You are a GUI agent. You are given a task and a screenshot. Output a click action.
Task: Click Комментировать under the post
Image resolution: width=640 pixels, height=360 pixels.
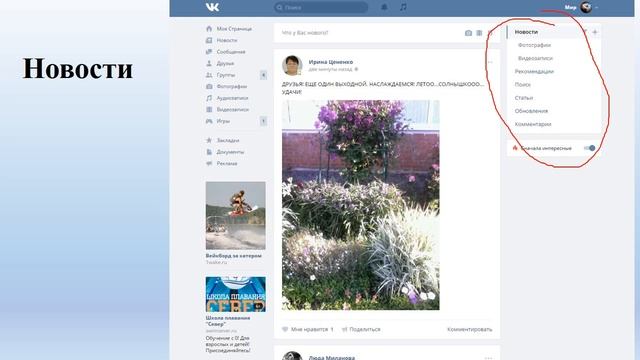coord(469,329)
